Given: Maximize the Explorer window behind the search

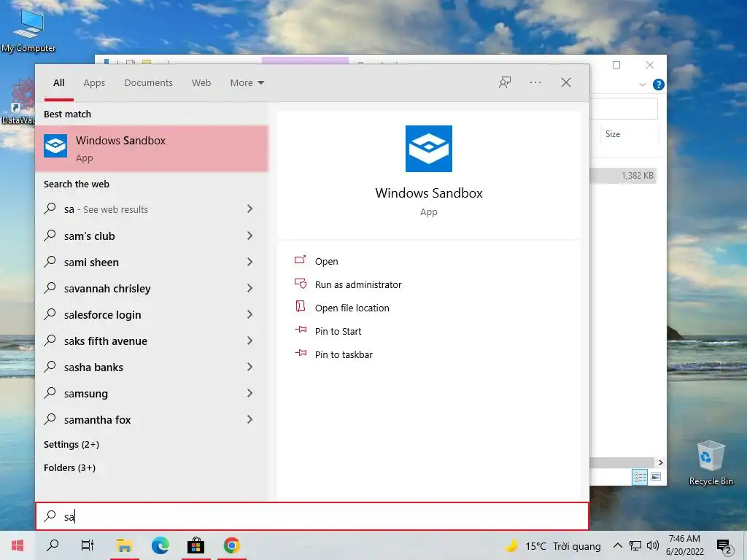Looking at the screenshot, I should click(616, 65).
